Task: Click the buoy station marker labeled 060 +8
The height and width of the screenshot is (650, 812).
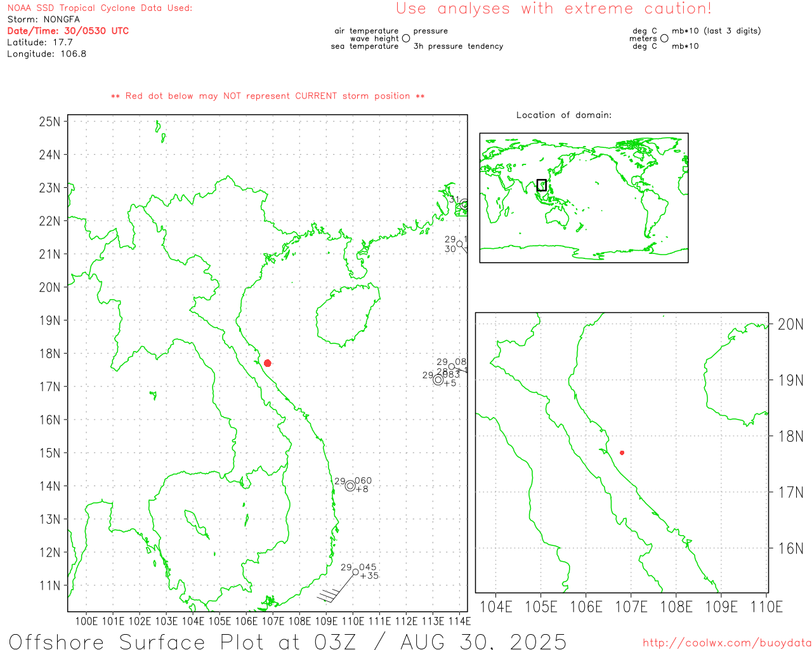Action: pos(350,486)
